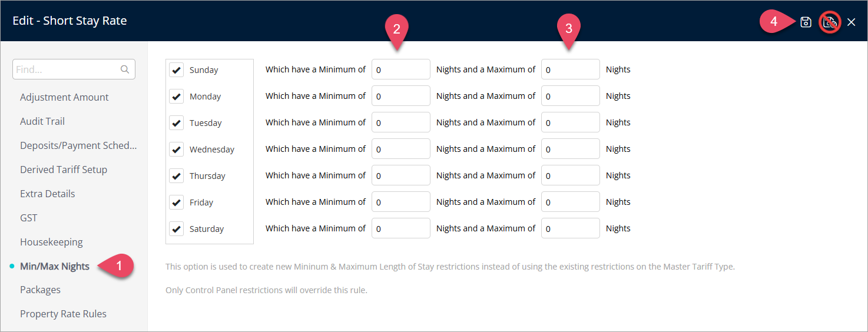The height and width of the screenshot is (332, 868).
Task: Toggle the Friday checkbox
Action: click(177, 202)
